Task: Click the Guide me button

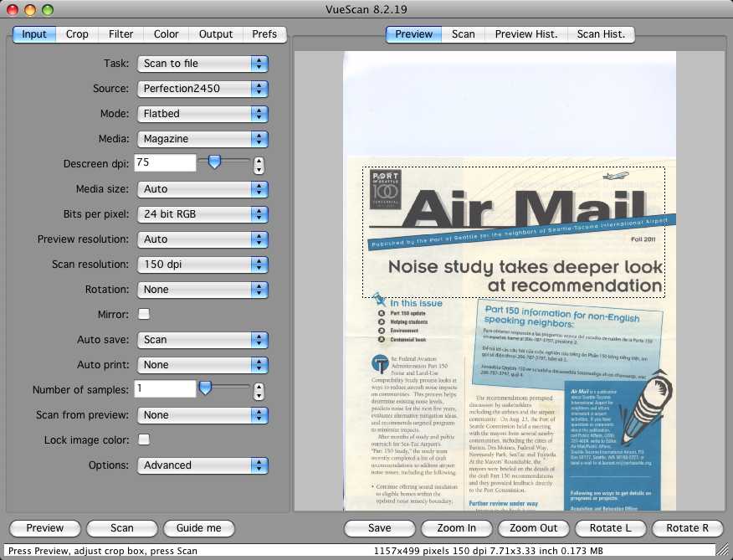Action: click(198, 528)
